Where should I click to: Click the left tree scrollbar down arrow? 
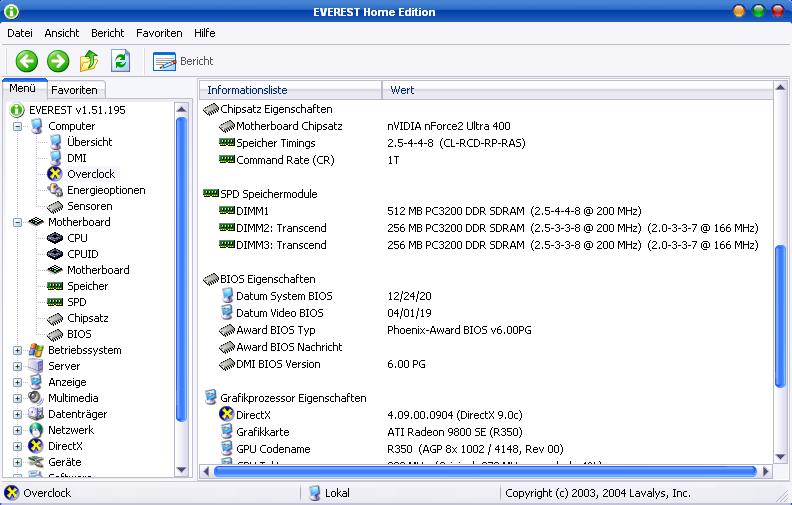(181, 470)
